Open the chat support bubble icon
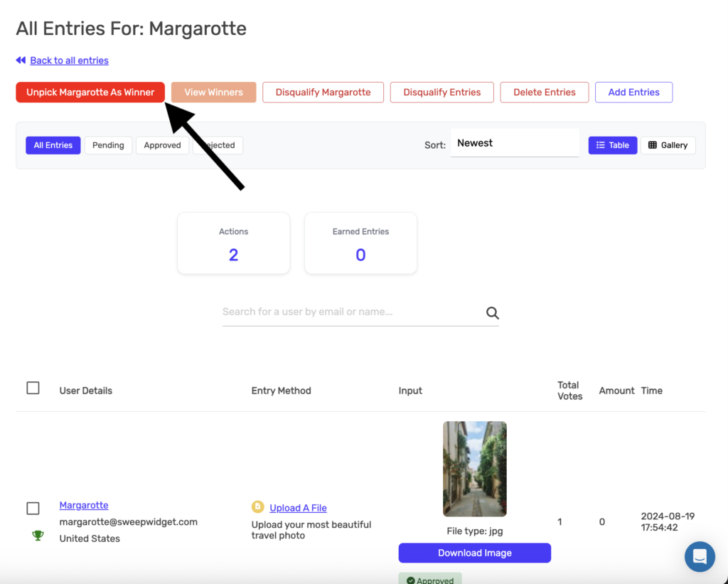This screenshot has width=728, height=584. click(700, 556)
